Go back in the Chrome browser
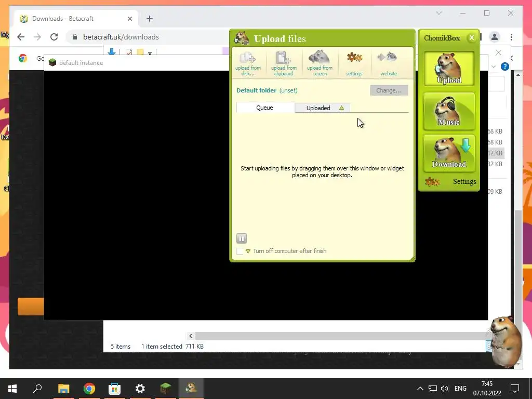 (21, 37)
